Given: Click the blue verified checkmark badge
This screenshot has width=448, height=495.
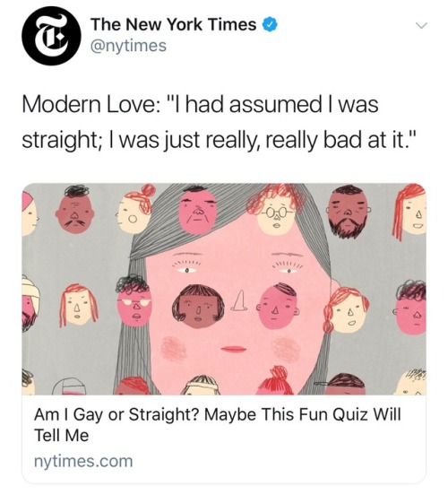Looking at the screenshot, I should click(x=270, y=25).
